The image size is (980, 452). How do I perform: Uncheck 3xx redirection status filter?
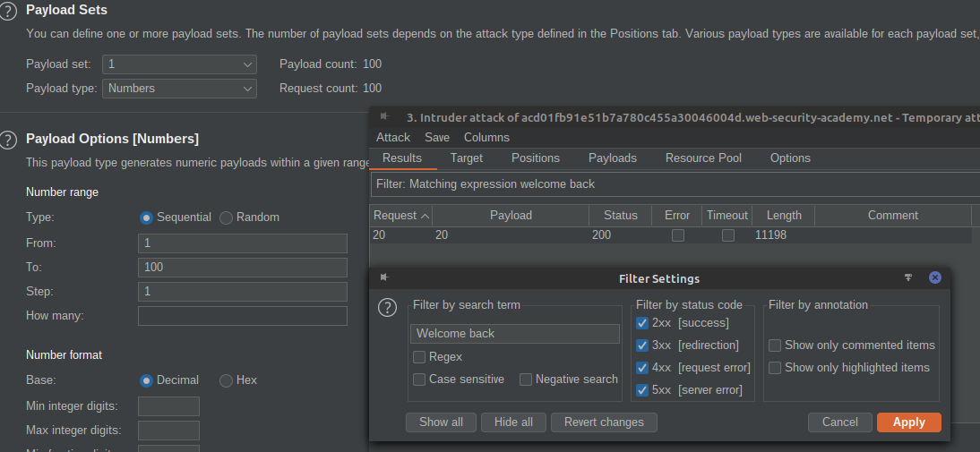(x=642, y=345)
